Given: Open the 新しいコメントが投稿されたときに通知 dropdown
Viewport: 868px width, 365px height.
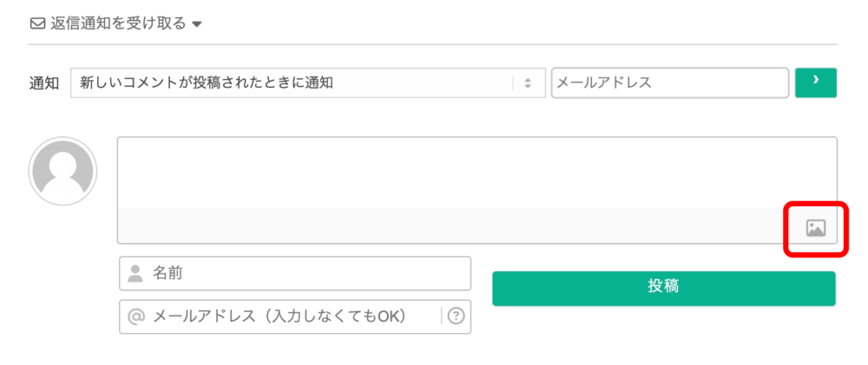Looking at the screenshot, I should tap(308, 83).
